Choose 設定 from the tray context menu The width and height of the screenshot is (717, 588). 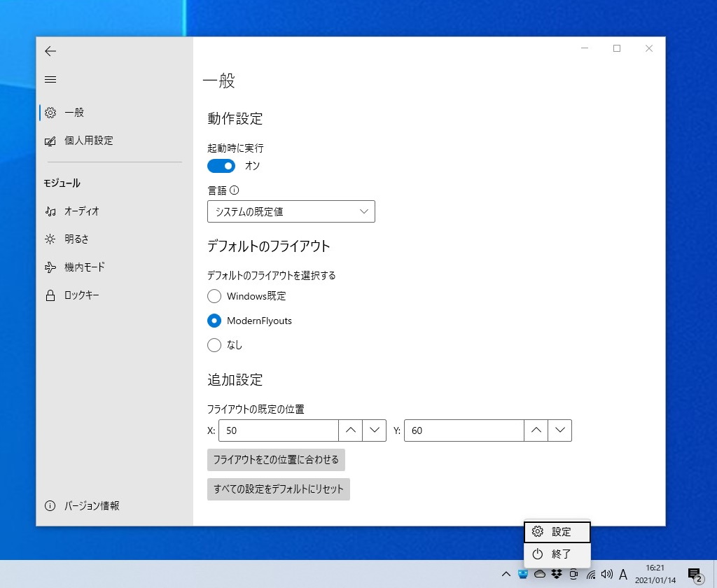coord(557,532)
